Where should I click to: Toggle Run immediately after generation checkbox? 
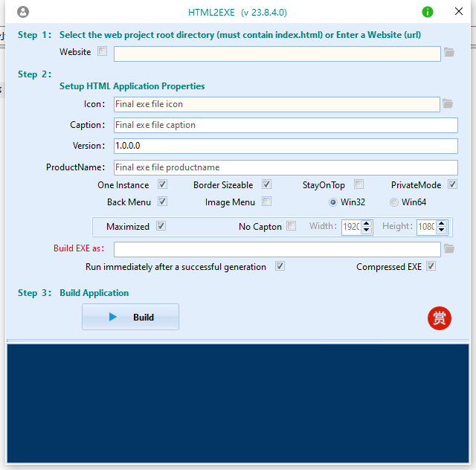pos(280,266)
